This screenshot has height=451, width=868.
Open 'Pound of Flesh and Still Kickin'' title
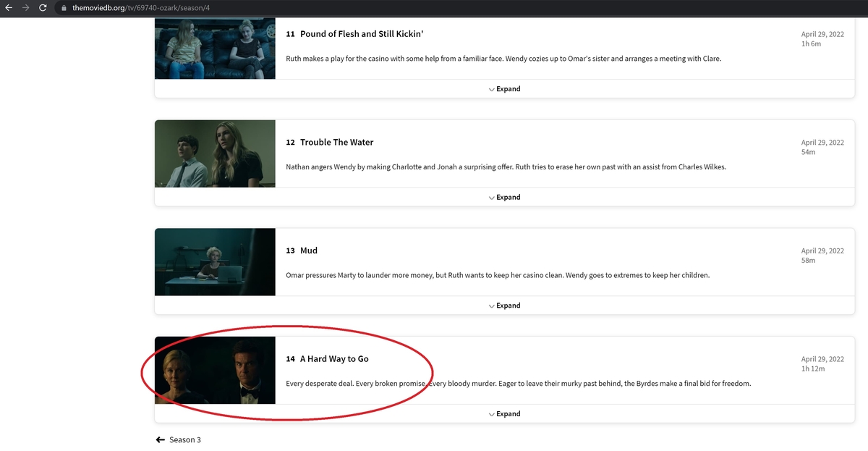[x=362, y=34]
